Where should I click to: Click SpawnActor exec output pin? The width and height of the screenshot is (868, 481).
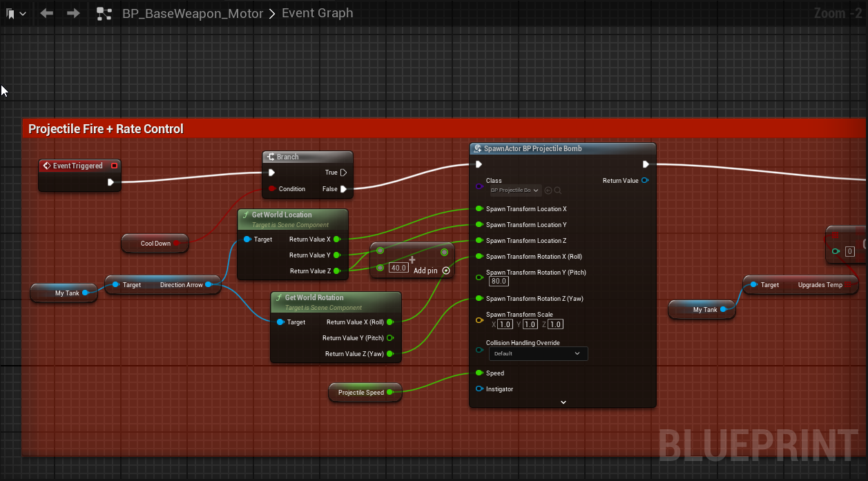[x=646, y=164]
